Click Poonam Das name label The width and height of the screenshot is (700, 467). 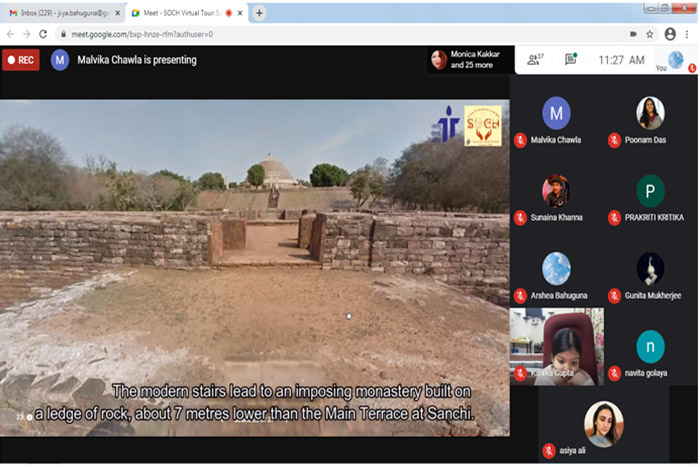point(645,140)
